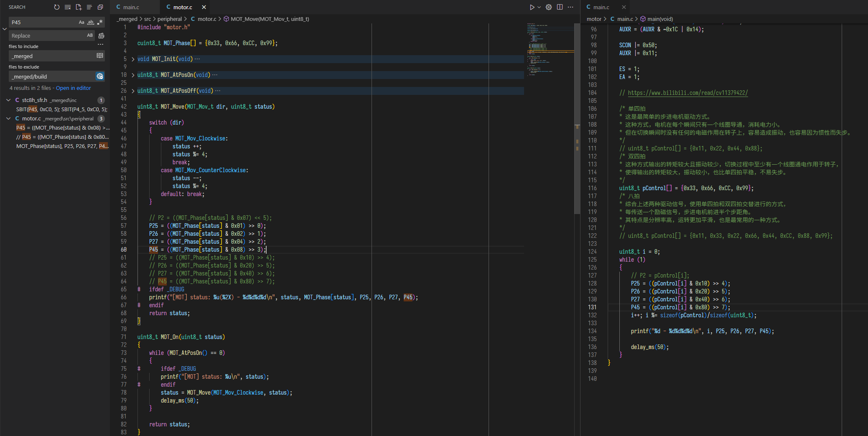Viewport: 868px width, 436px height.
Task: Open search results in editor link
Action: tap(73, 88)
